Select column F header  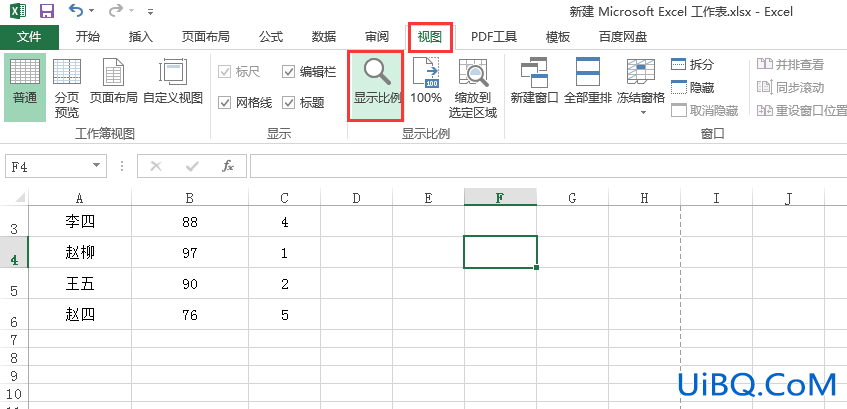point(500,198)
